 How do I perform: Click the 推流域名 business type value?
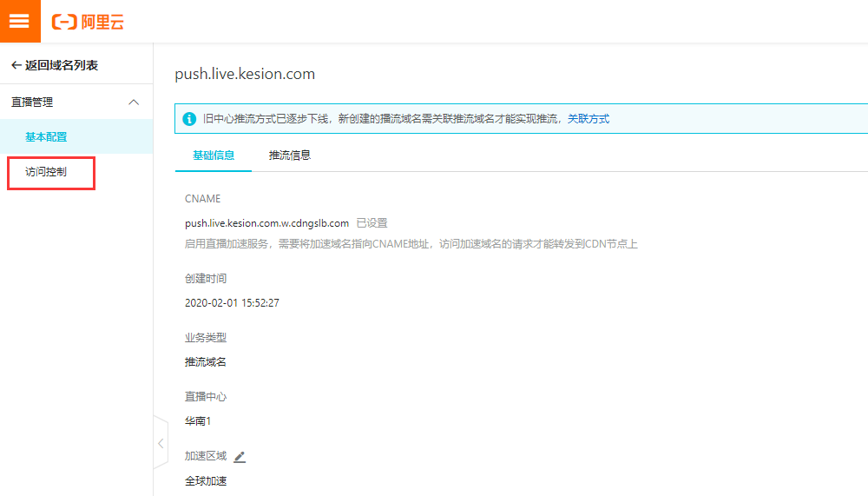point(206,362)
